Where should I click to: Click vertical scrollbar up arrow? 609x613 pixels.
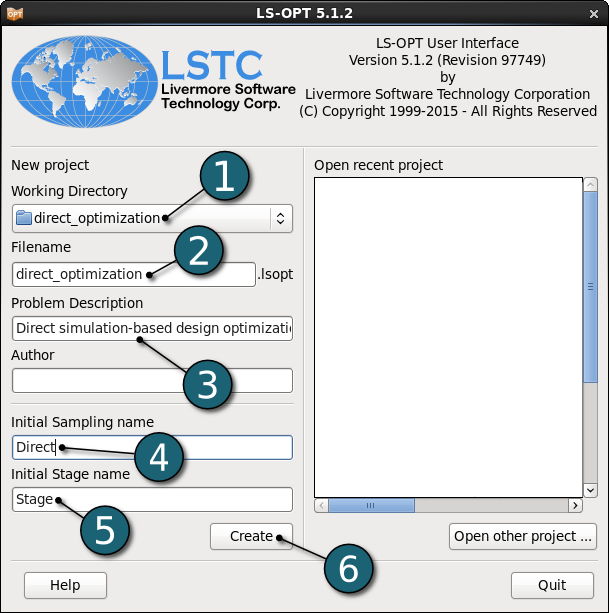590,185
